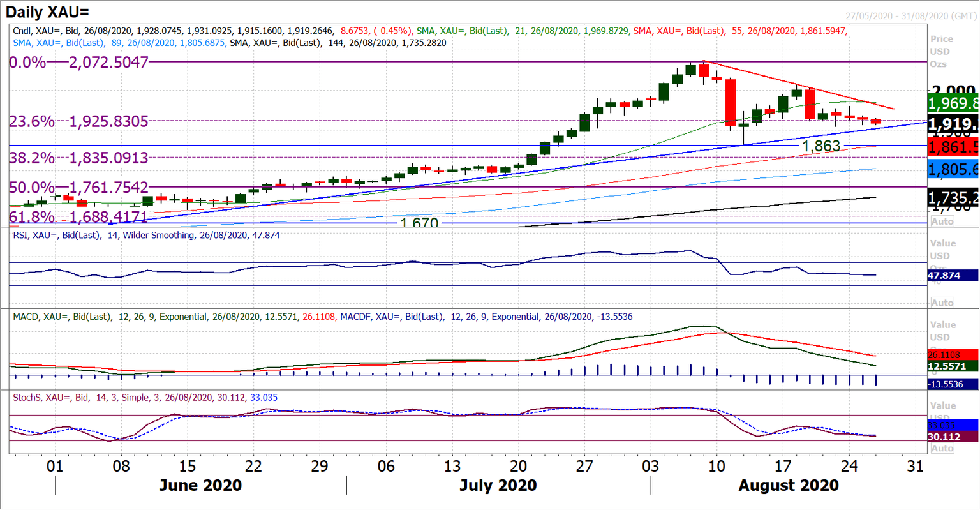This screenshot has width=980, height=510.
Task: Toggle Auto on the RSI value axis
Action: pyautogui.click(x=942, y=303)
